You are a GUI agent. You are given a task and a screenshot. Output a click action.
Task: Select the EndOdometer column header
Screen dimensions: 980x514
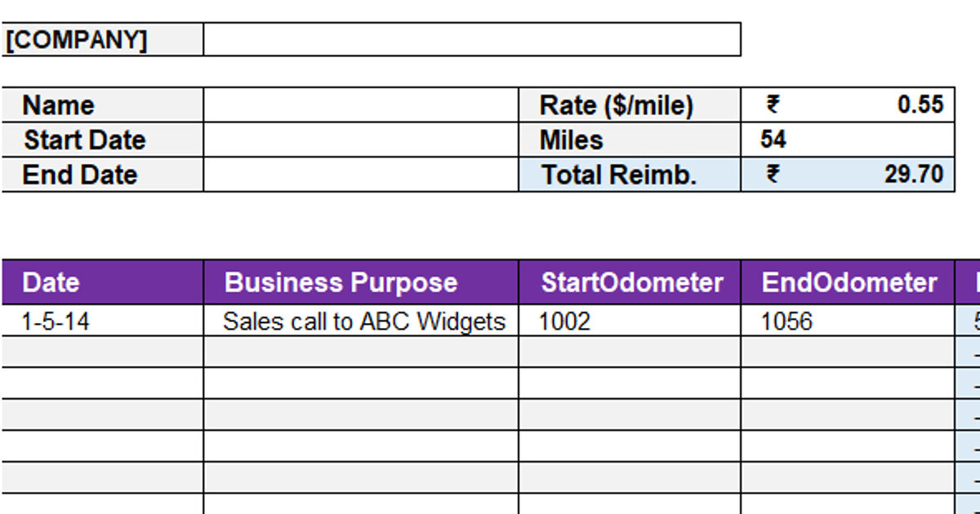[847, 282]
